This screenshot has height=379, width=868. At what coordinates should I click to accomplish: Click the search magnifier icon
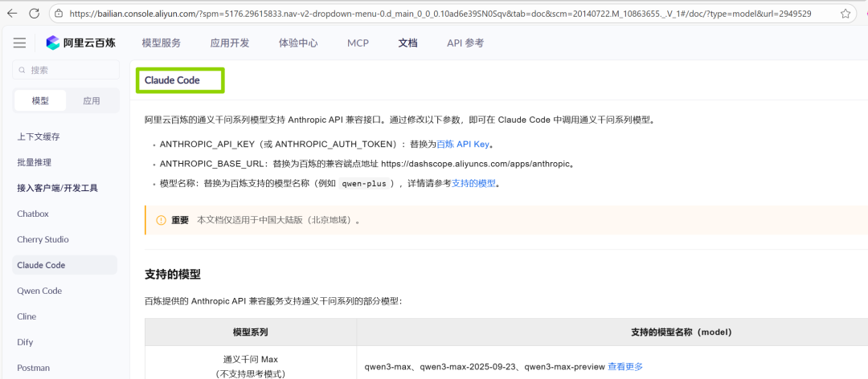click(x=23, y=71)
